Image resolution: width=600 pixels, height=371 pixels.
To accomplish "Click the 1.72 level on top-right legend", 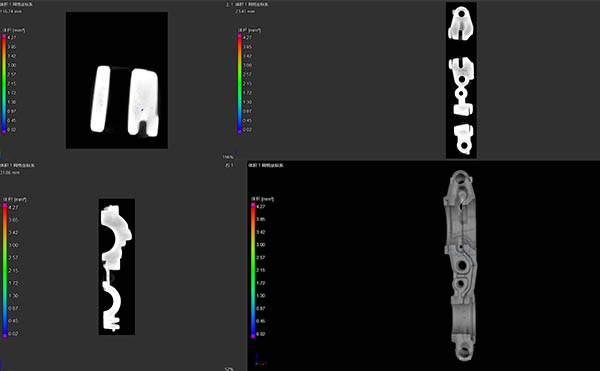I will pyautogui.click(x=247, y=93).
